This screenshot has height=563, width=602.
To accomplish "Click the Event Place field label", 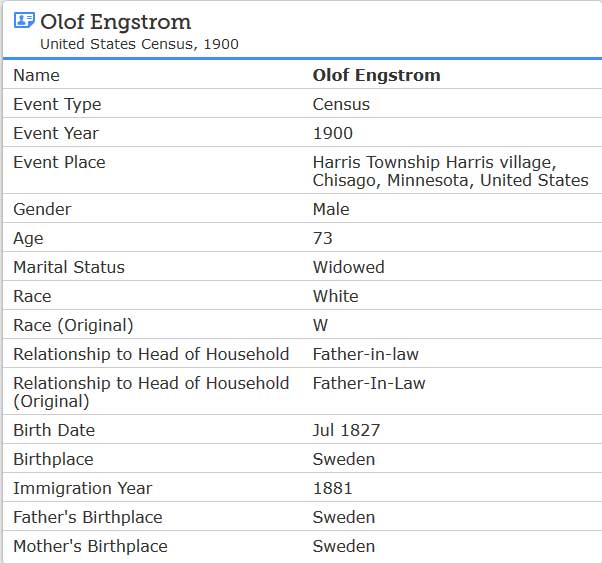I will (x=60, y=162).
